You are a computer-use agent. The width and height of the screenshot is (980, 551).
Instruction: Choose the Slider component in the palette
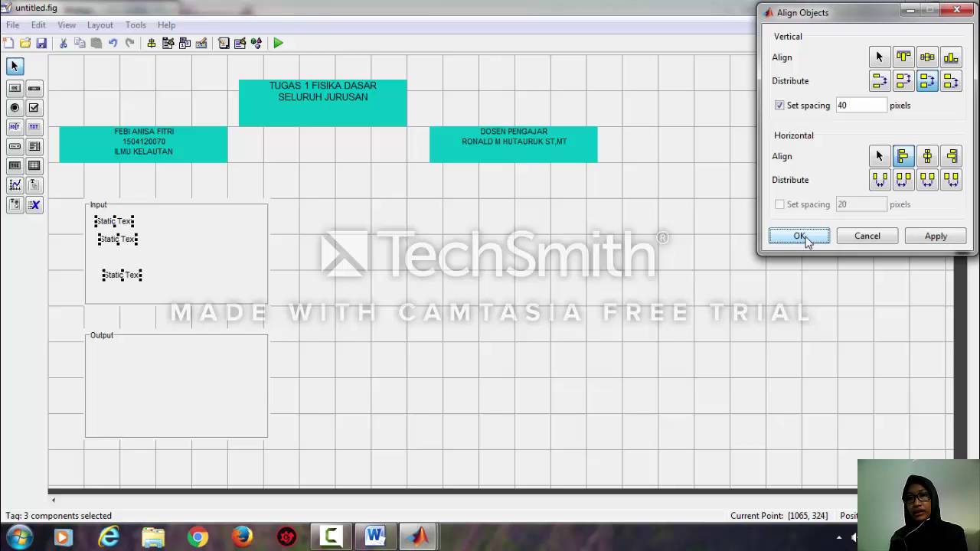tap(34, 89)
